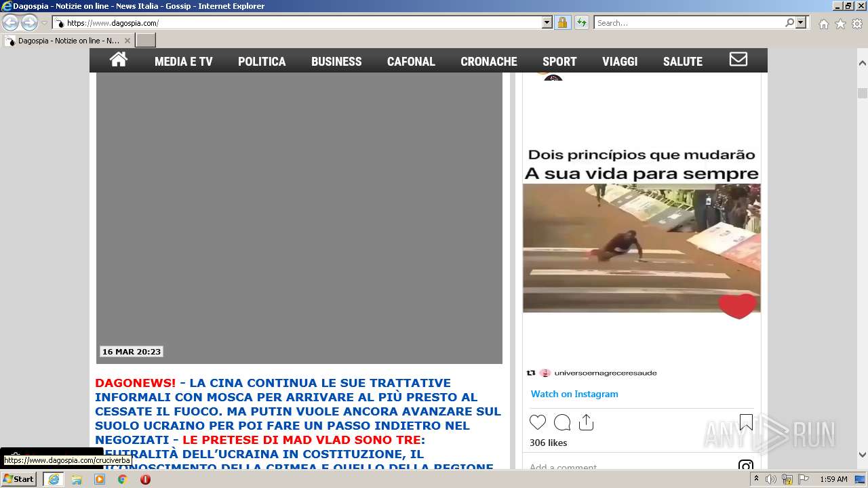Launch Chrome from the taskbar

tap(123, 479)
